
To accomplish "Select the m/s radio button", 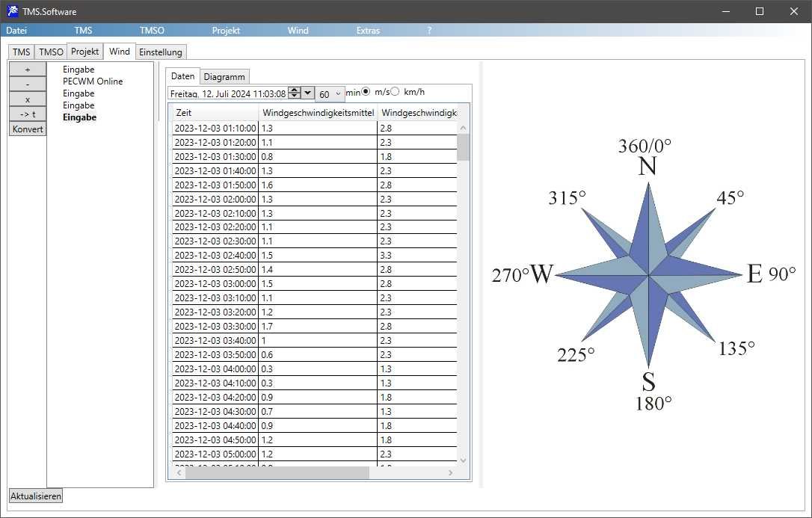I will point(366,92).
